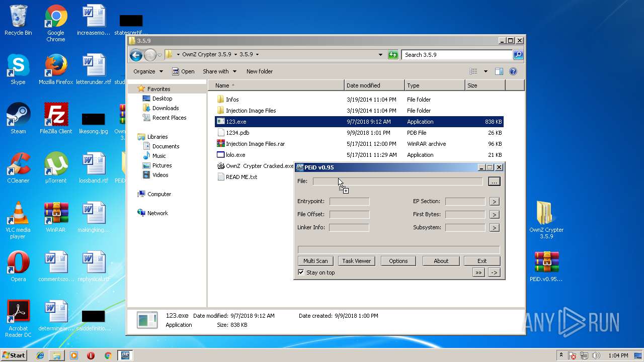
Task: Launch Opera desktop shortcut
Action: tap(18, 266)
